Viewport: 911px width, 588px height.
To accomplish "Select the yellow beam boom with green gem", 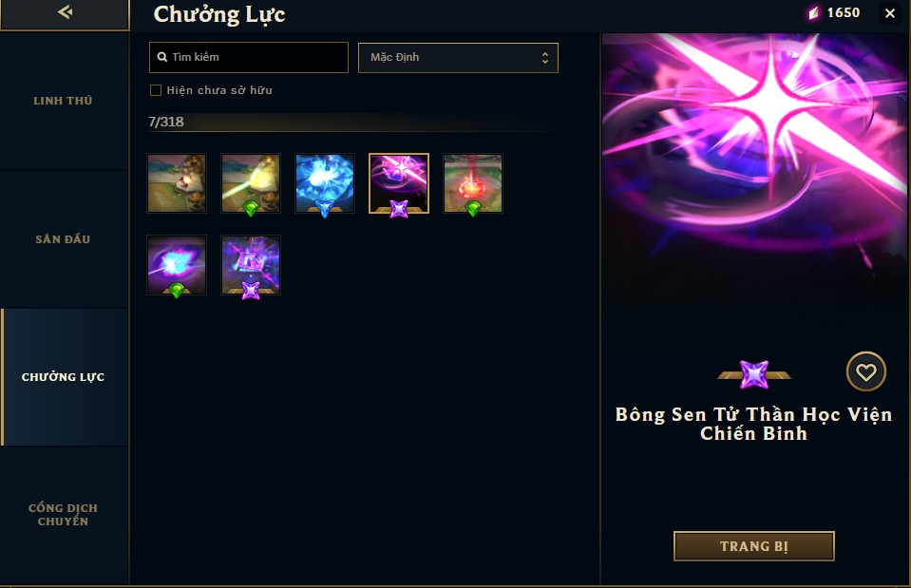I will click(251, 183).
